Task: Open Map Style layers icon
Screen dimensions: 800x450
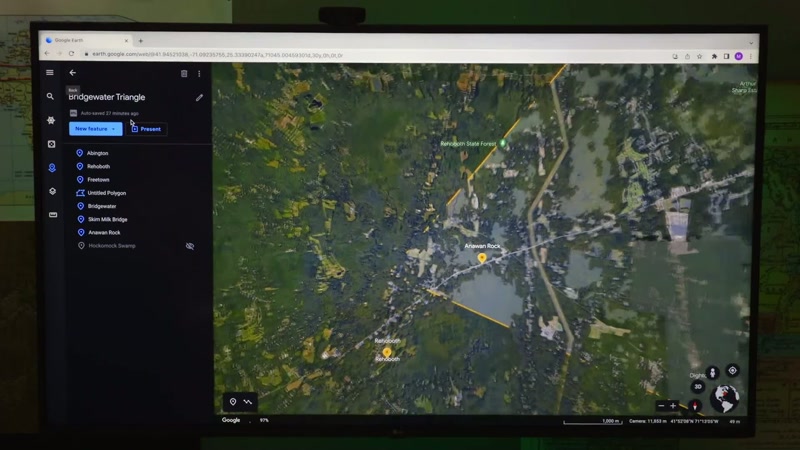Action: (53, 191)
